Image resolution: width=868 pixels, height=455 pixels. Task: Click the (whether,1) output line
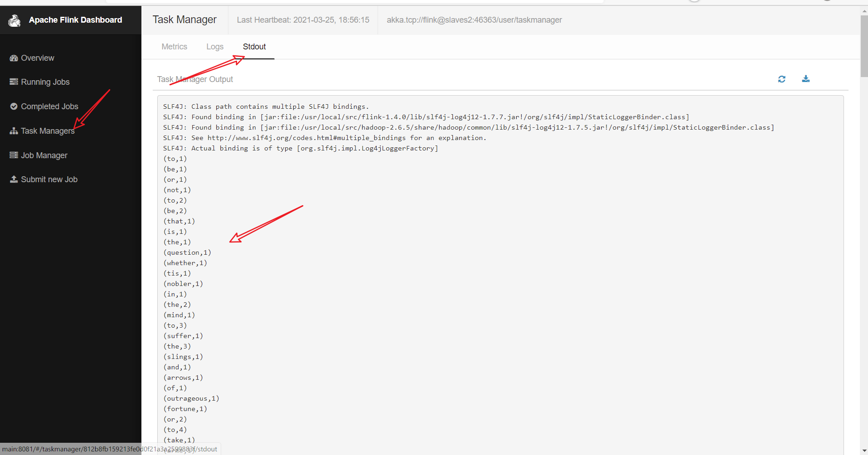[x=185, y=263]
